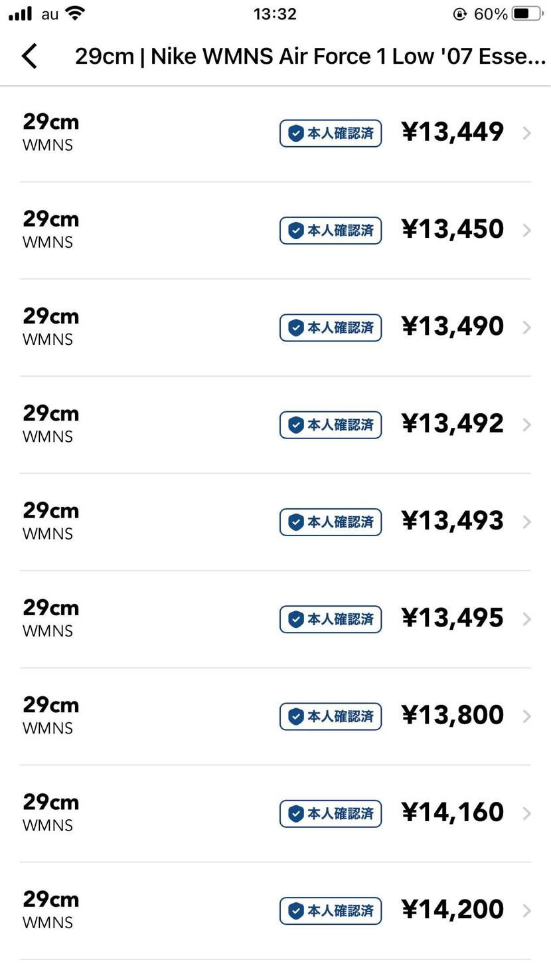Tap the battery icon in the status bar
The height and width of the screenshot is (980, 551).
(x=527, y=14)
